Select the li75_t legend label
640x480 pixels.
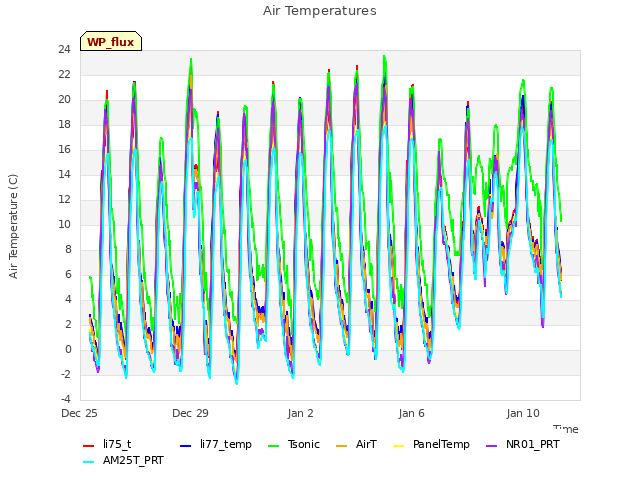(117, 444)
